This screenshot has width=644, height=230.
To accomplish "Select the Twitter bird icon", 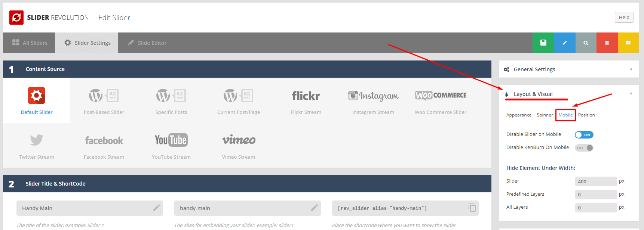I will (37, 140).
